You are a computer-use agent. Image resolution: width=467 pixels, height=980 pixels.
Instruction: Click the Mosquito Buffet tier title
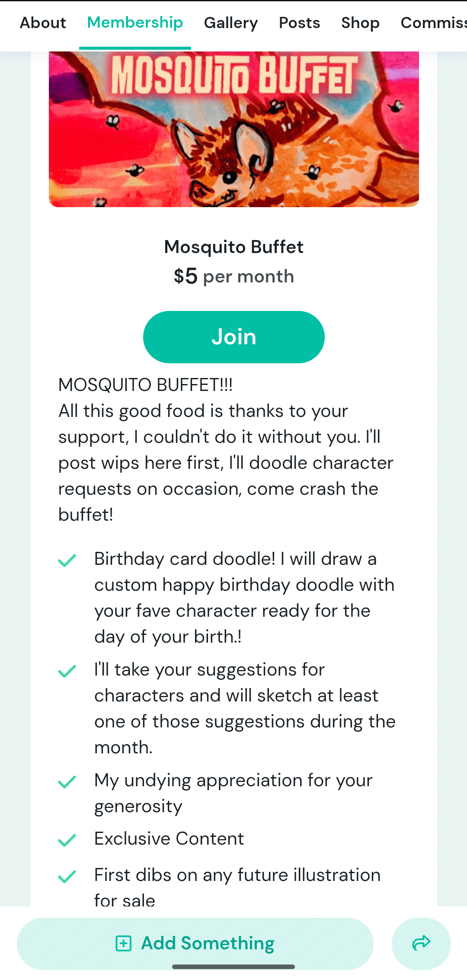[233, 247]
